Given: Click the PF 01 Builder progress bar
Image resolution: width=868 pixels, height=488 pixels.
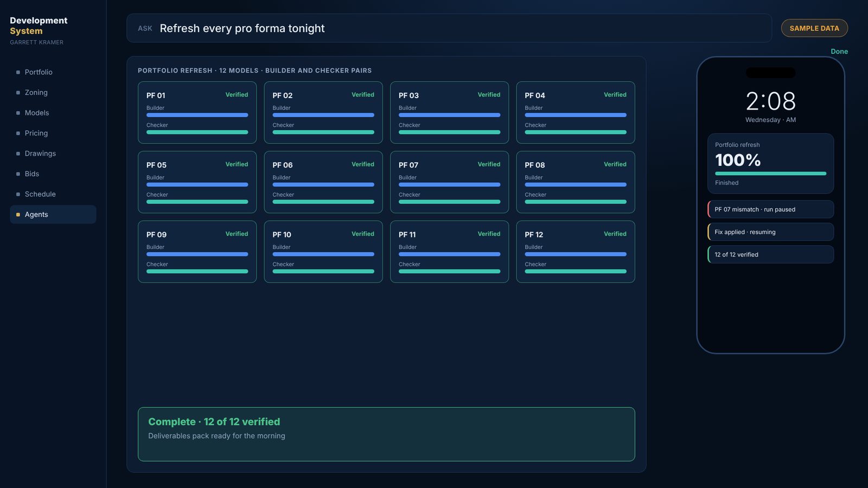Looking at the screenshot, I should [x=197, y=115].
